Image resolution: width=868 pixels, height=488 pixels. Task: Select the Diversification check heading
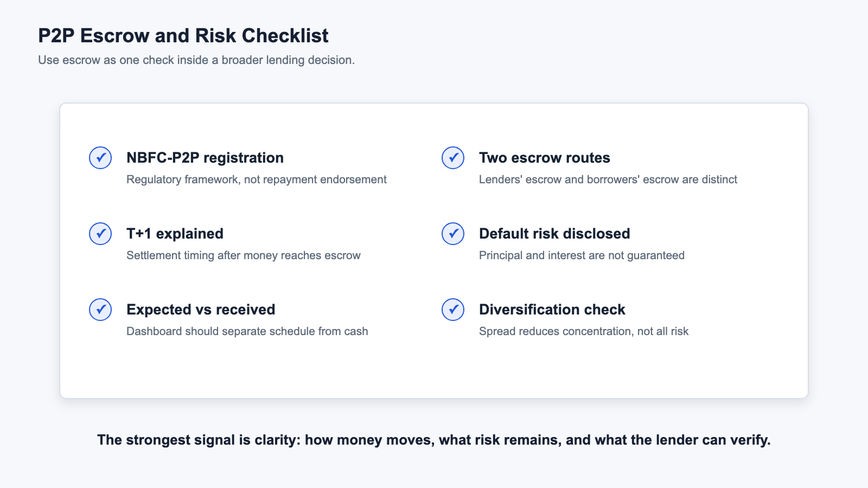coord(552,310)
